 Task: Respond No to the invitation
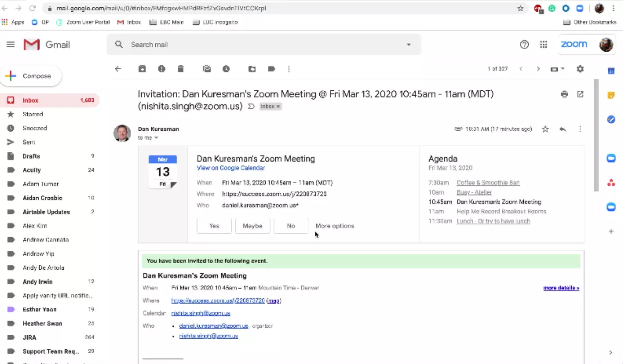(x=291, y=226)
